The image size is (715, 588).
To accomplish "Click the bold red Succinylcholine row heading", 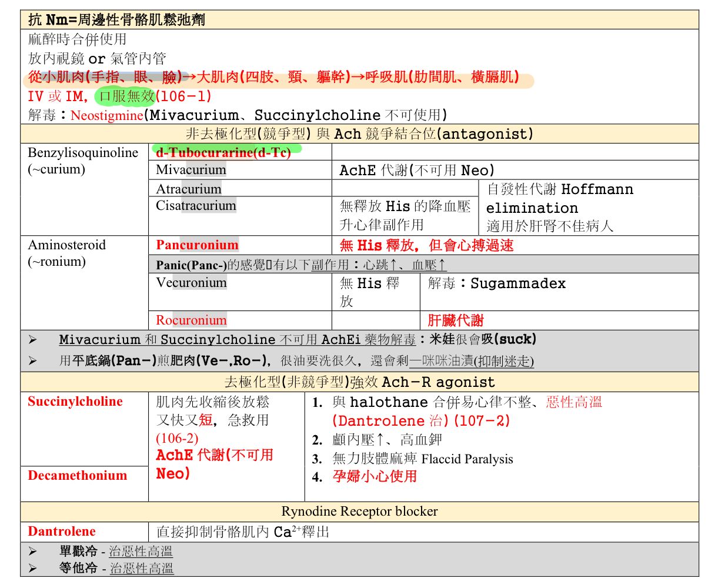I will coord(75,402).
